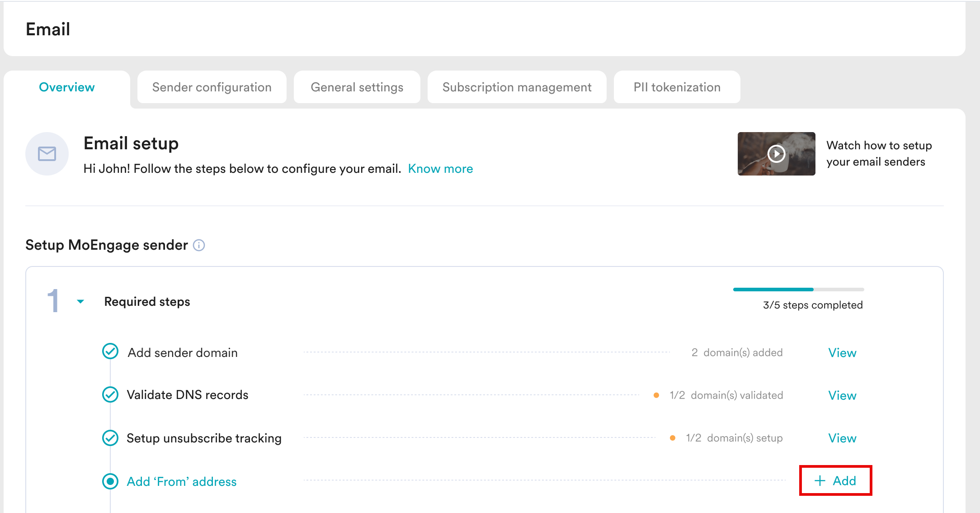The width and height of the screenshot is (980, 513).
Task: Select the Overview tab
Action: click(x=67, y=87)
